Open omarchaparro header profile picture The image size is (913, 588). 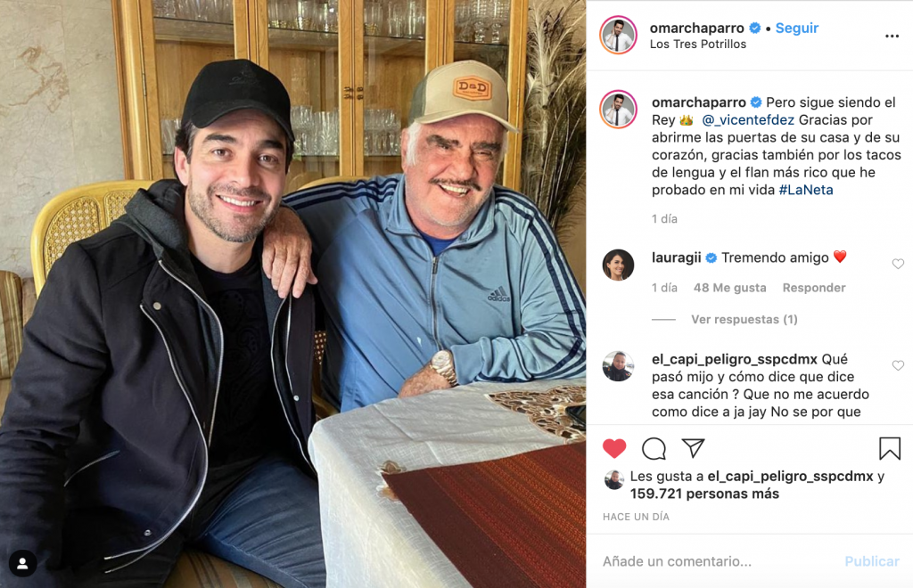point(618,35)
